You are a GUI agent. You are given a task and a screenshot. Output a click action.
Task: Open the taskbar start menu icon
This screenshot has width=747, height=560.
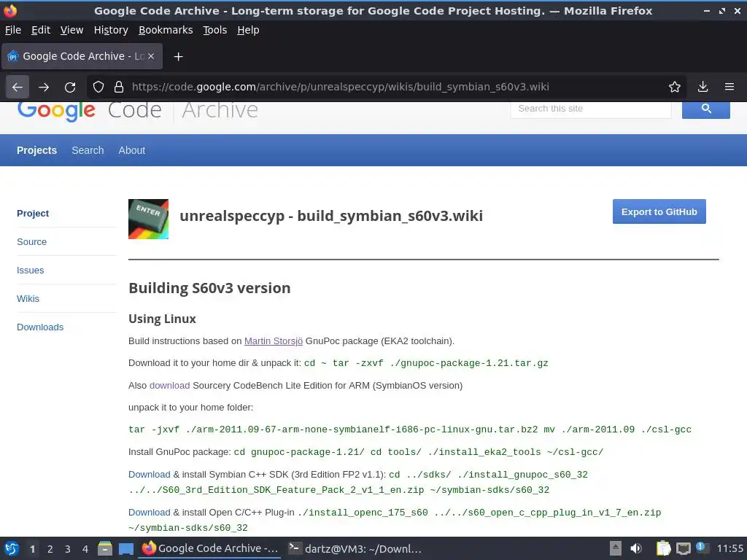click(x=12, y=548)
